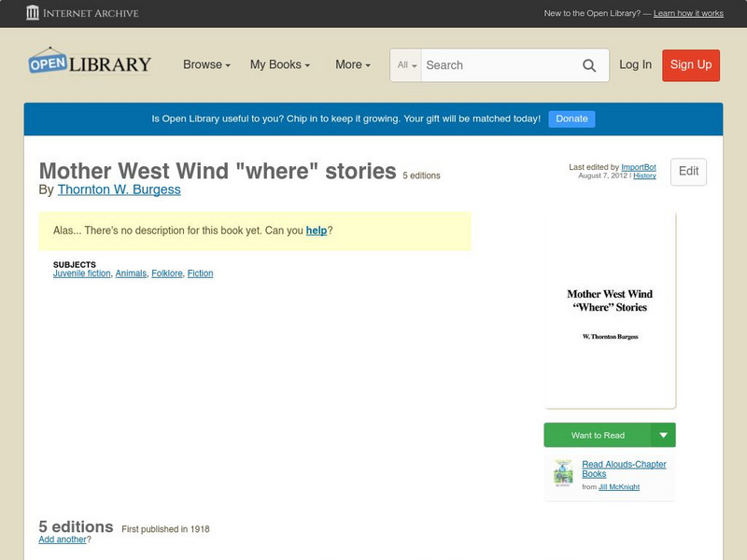Click the Donate button in the banner
Screen dimensions: 747x560
[x=571, y=119]
